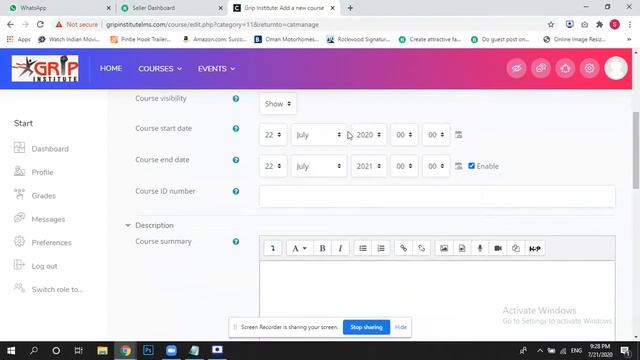
Task: Insert a link in the editor
Action: point(403,248)
